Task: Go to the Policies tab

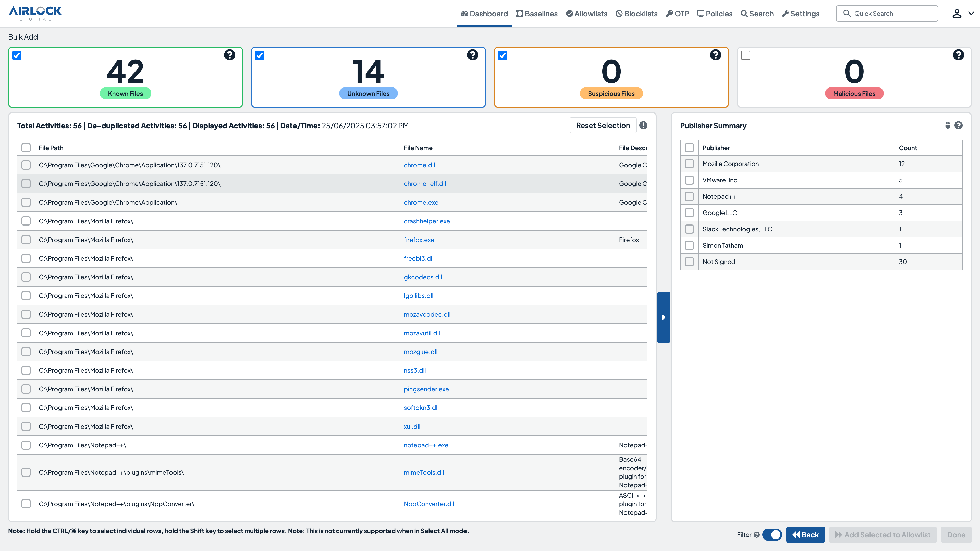Action: click(x=715, y=14)
